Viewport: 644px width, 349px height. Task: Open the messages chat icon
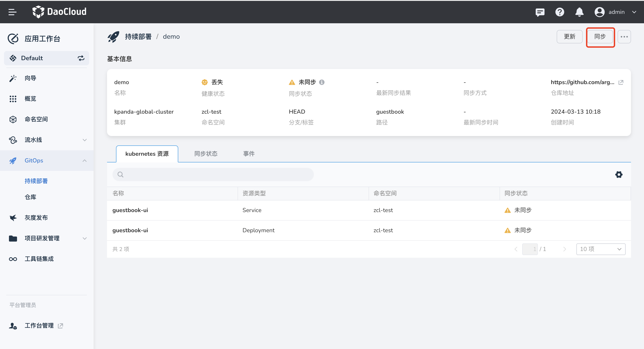pos(540,12)
